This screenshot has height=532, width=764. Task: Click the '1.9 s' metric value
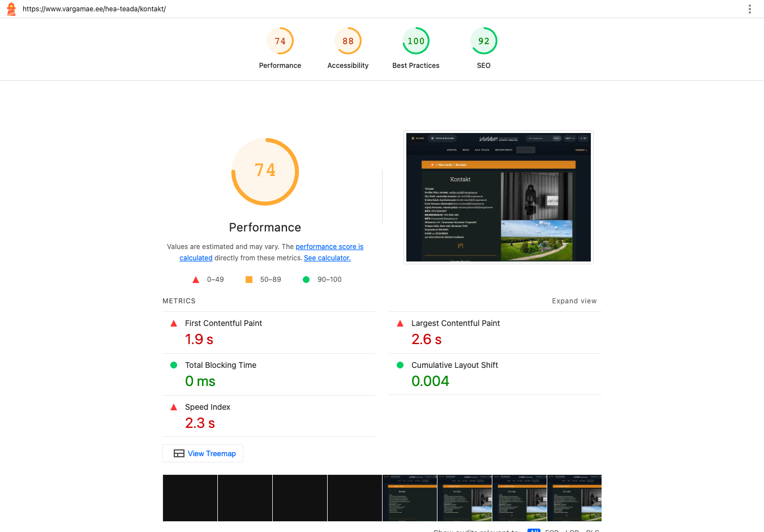point(199,340)
